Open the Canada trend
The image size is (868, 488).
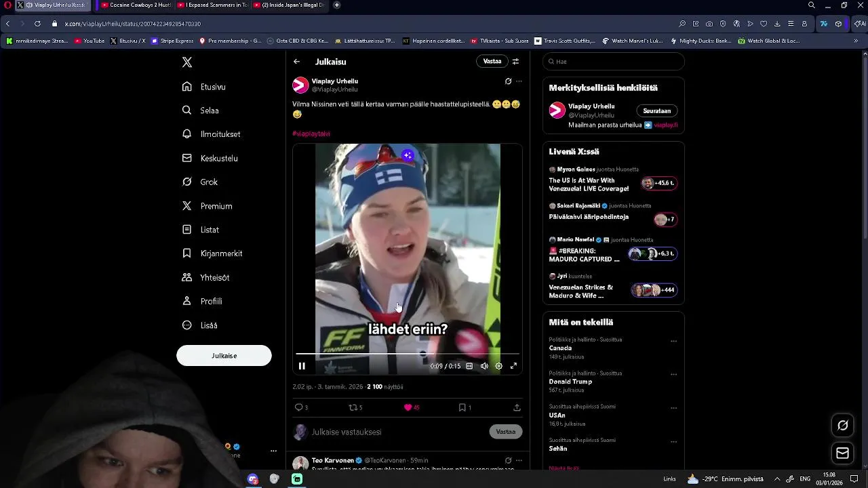pos(560,348)
